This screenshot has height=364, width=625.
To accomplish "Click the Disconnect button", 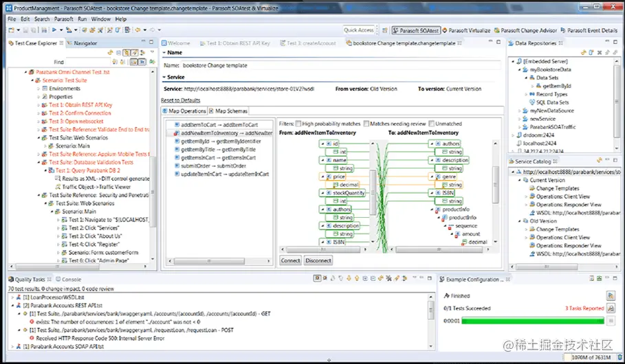I will (x=318, y=260).
